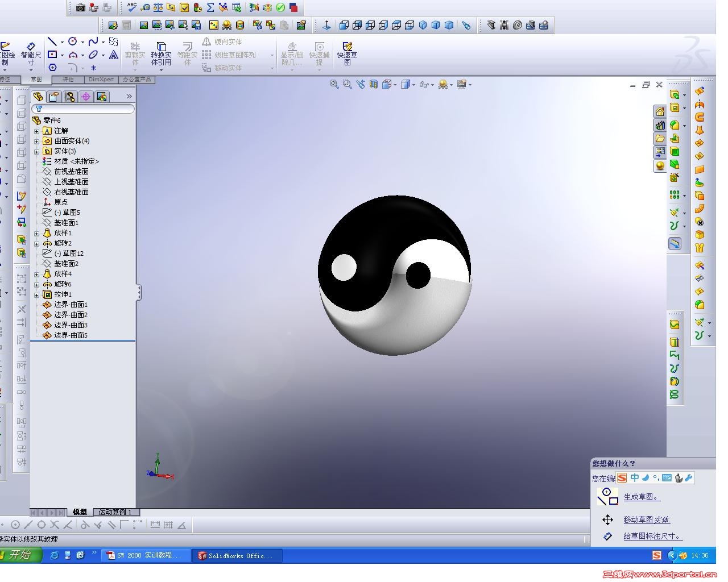Viewport: 728px width, 582px height.
Task: Switch to the 办公室产品 tab
Action: pyautogui.click(x=136, y=80)
